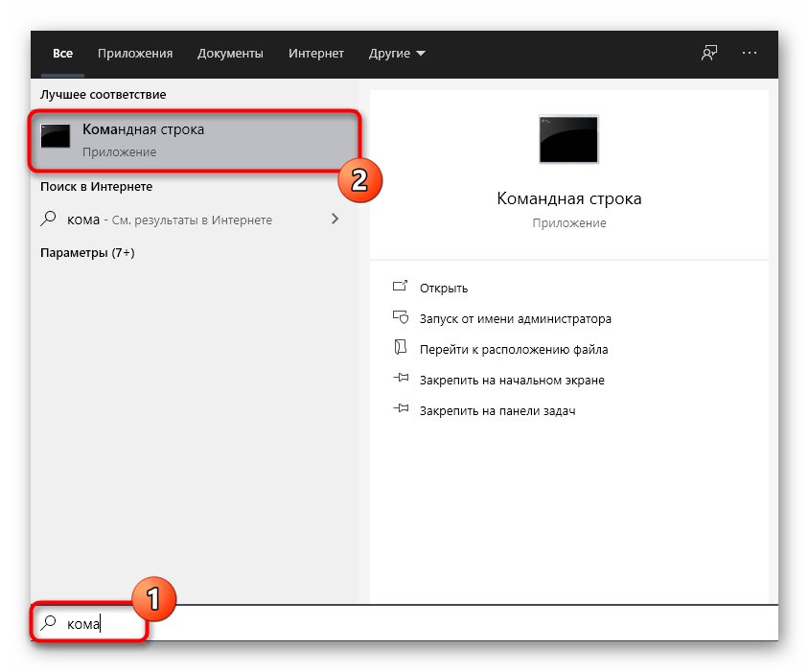Switch to the Приложения tab
Screen dimensions: 809x672
pos(137,54)
